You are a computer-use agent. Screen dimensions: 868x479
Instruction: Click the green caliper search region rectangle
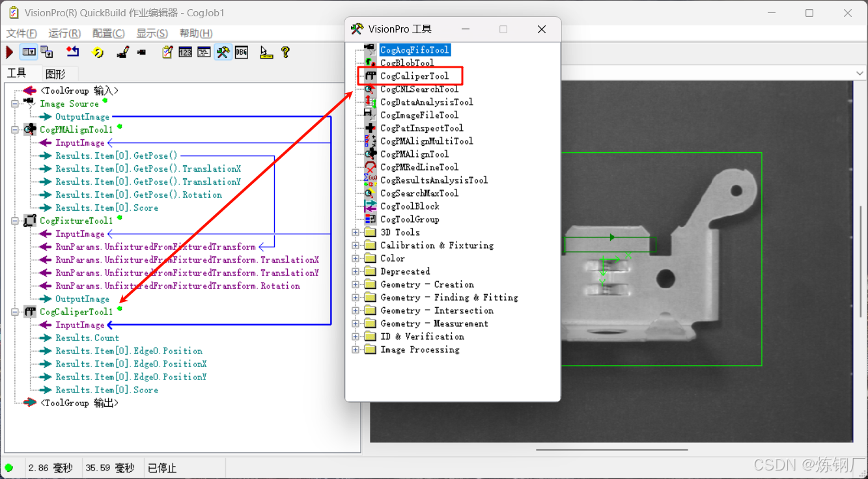tap(610, 245)
